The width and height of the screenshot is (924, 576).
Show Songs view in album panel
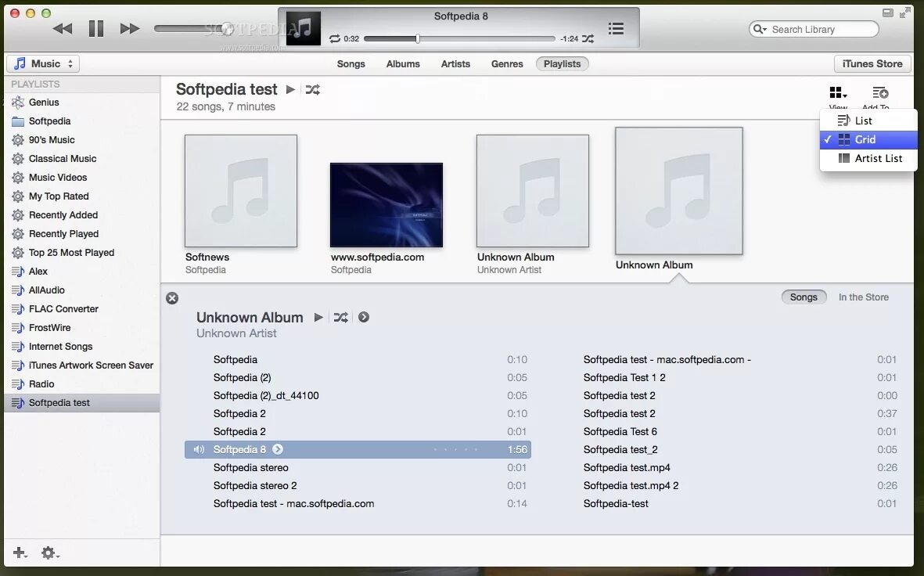click(x=804, y=297)
